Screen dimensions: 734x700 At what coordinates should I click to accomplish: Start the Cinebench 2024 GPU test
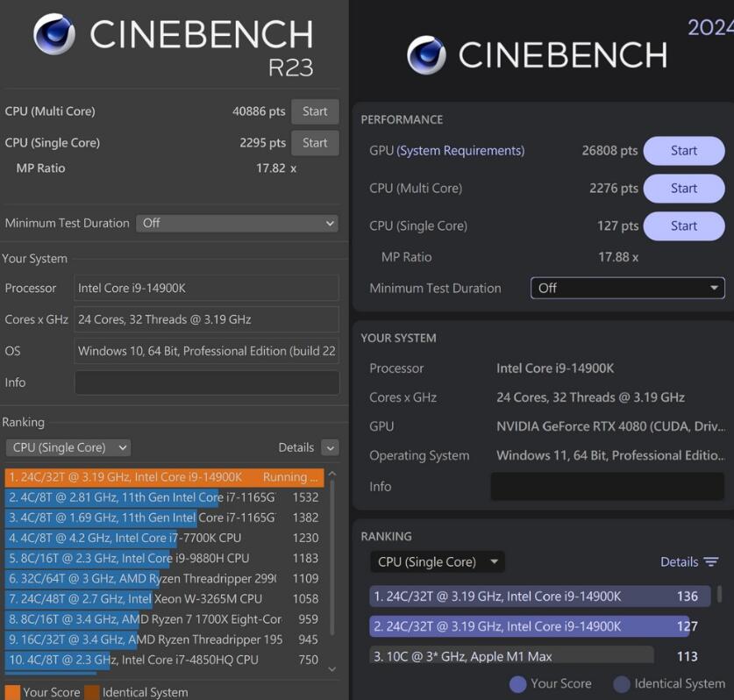click(684, 151)
